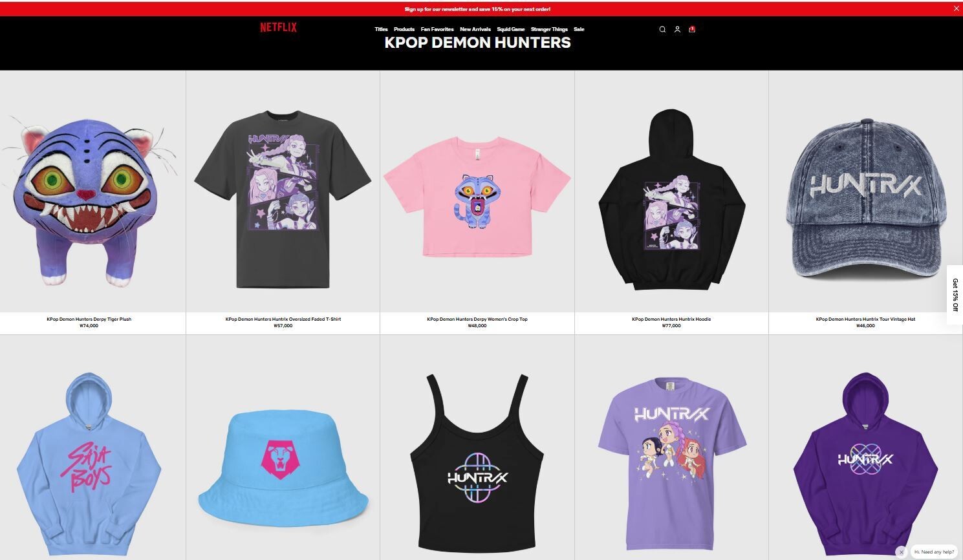Open the Derpy Tiger Plush product
This screenshot has height=560, width=963.
tap(89, 319)
